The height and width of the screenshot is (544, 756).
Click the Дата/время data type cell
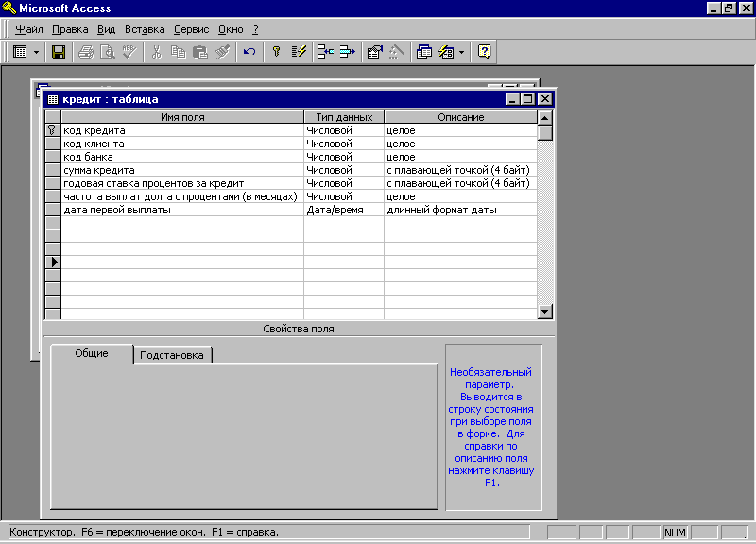point(344,210)
